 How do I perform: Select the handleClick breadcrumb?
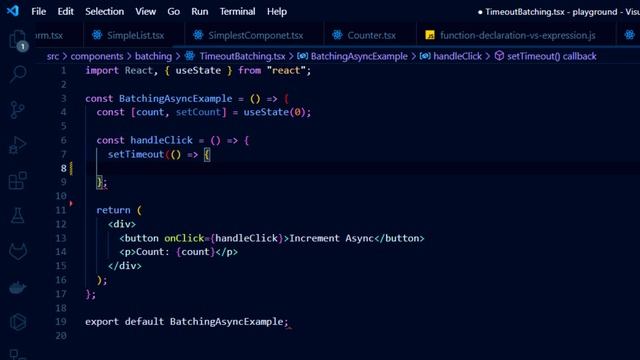coord(458,56)
